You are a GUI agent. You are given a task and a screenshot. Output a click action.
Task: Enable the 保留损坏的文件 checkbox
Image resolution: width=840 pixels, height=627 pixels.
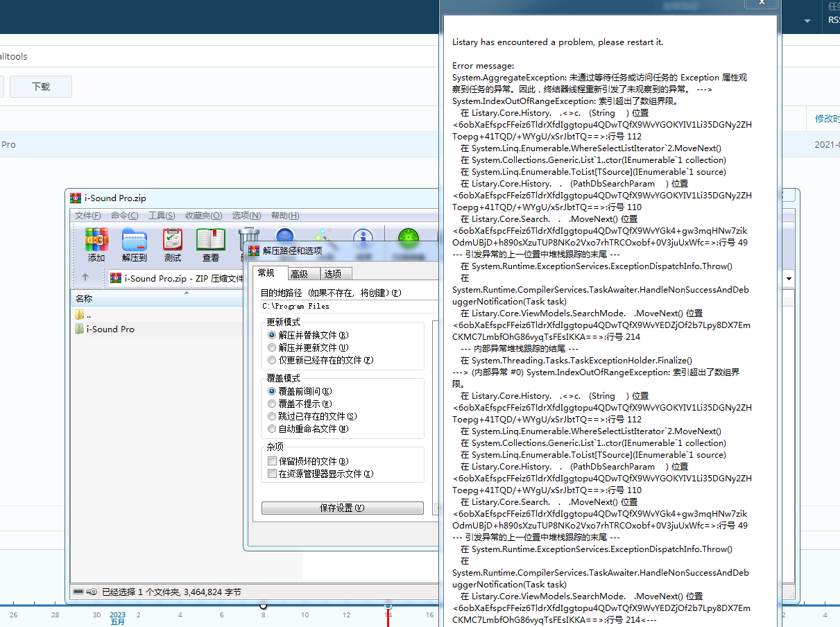[272, 461]
